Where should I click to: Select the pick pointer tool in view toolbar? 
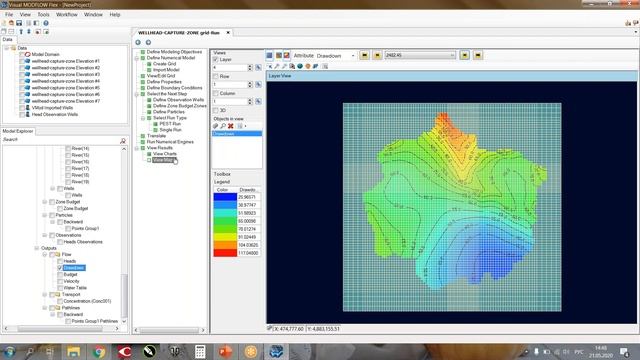coord(269,66)
